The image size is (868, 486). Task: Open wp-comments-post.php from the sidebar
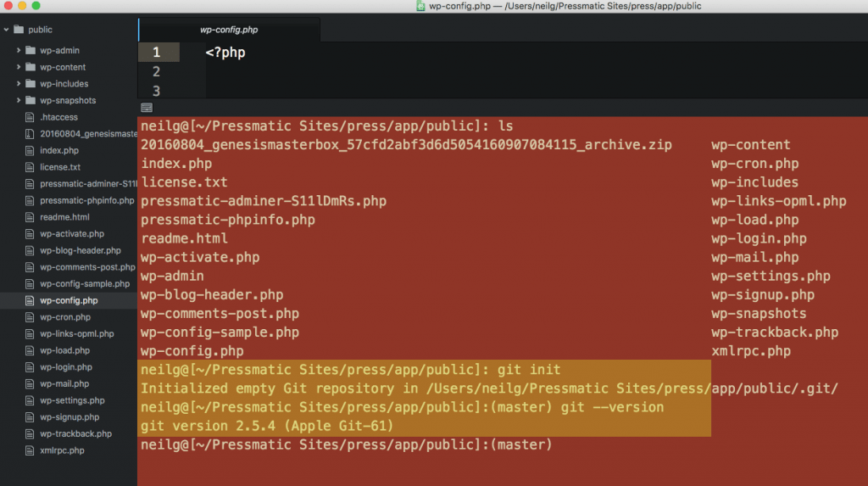pos(87,267)
